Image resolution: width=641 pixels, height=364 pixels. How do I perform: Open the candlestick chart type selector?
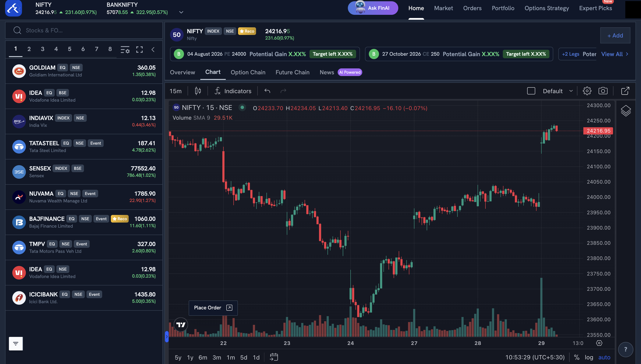click(x=198, y=91)
